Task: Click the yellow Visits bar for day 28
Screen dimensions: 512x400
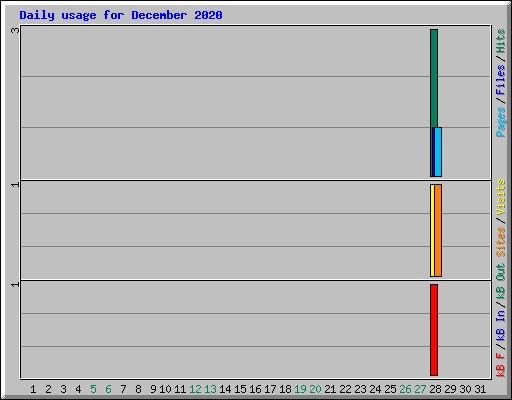Action: 432,230
